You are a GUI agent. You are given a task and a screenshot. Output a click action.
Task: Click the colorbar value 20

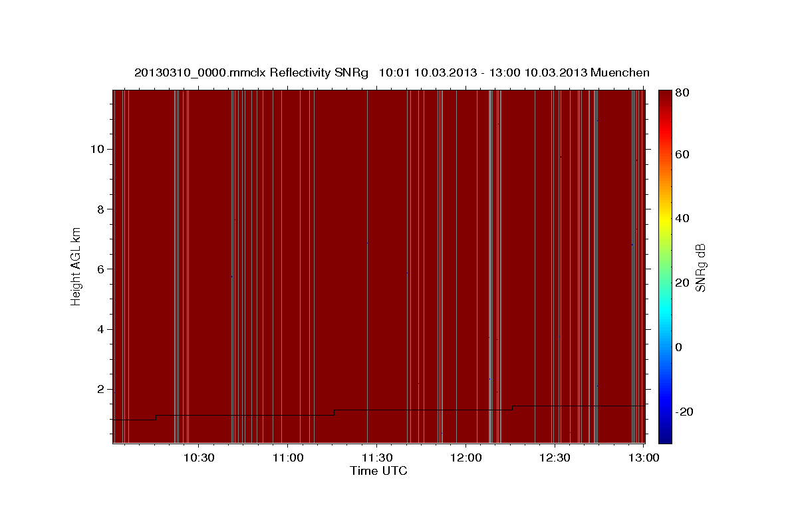point(682,283)
